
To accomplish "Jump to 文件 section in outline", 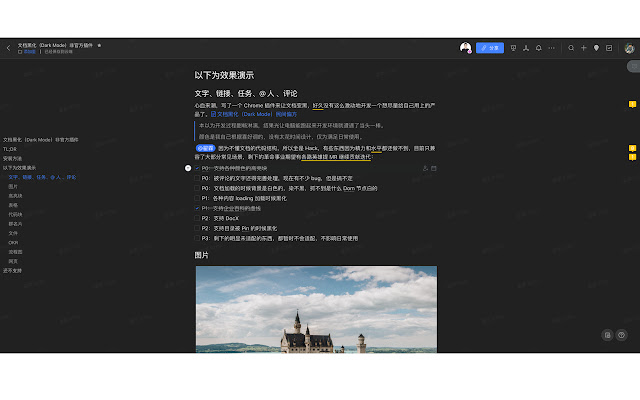I will 13,233.
